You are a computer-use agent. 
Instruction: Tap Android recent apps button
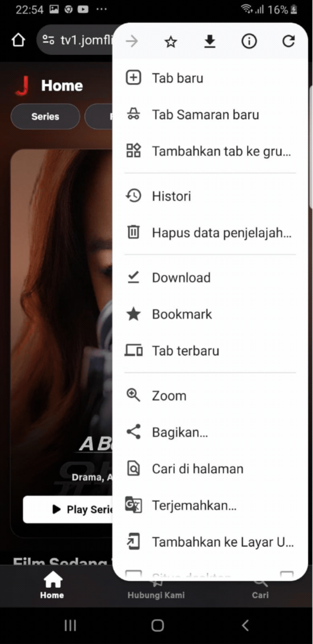pyautogui.click(x=70, y=625)
